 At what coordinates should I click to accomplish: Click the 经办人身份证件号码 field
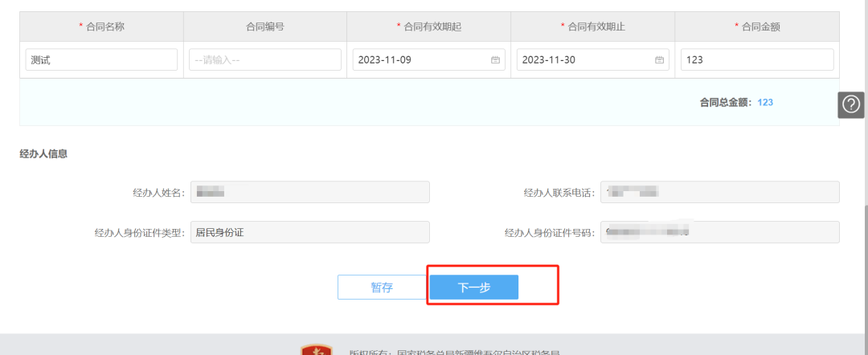[719, 232]
